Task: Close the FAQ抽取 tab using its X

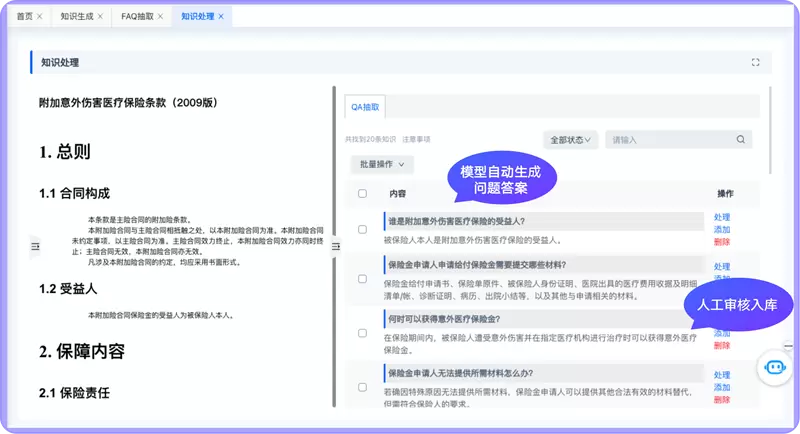Action: click(160, 17)
